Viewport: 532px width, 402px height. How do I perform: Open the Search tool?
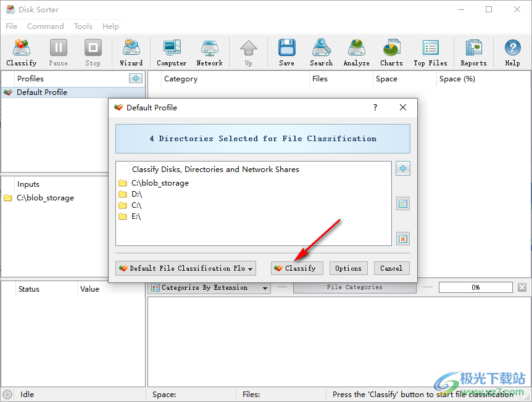click(321, 52)
